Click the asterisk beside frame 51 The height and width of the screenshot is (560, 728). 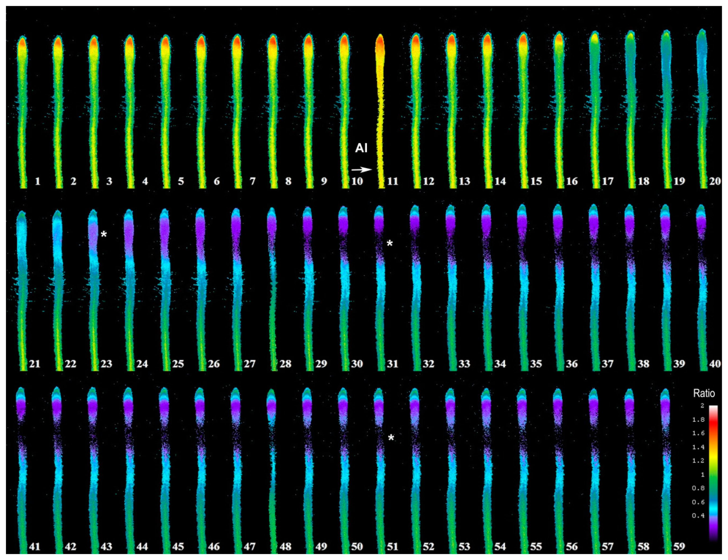(391, 438)
